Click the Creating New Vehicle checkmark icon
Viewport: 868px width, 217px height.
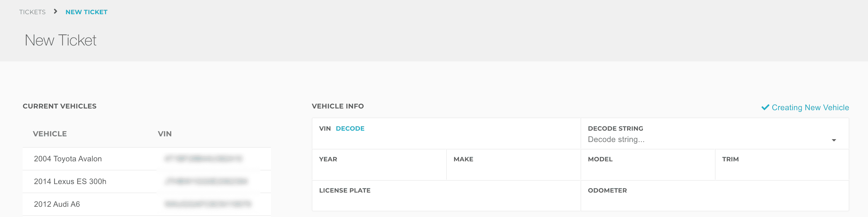point(765,107)
